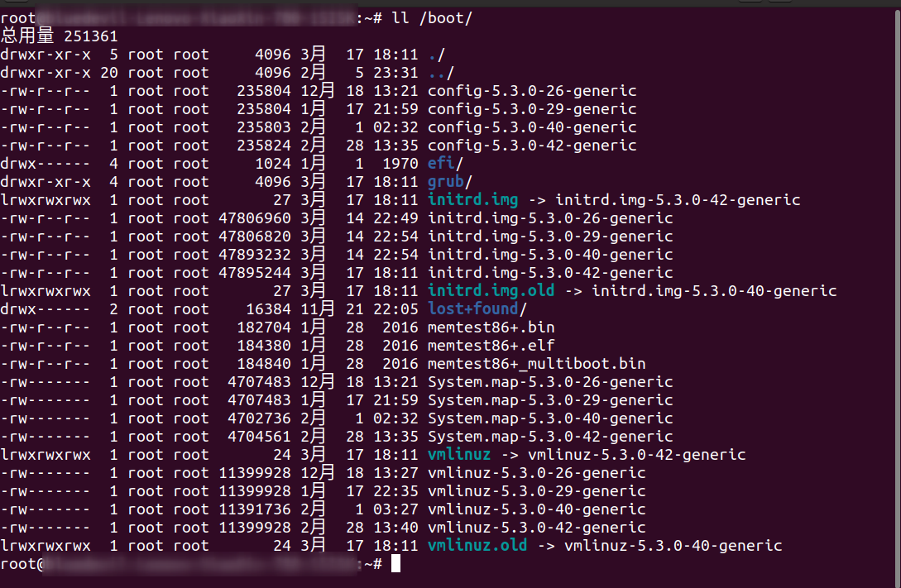Click the 'll /boot/' command text

(432, 18)
